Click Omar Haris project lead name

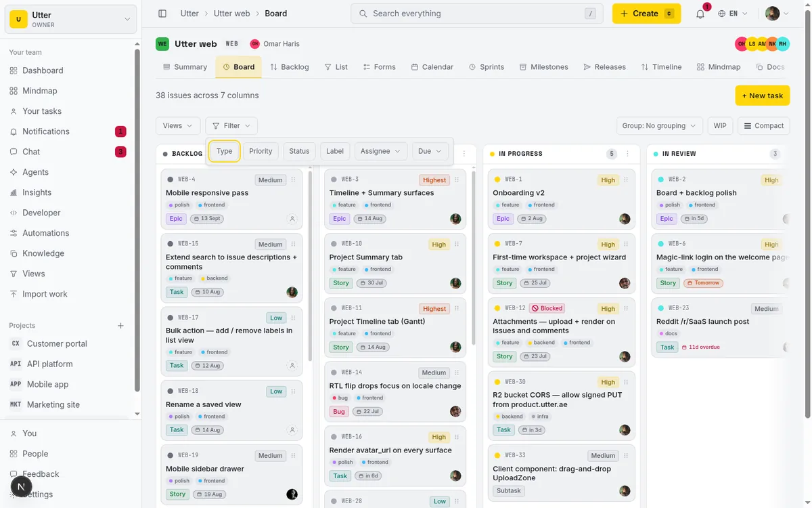click(281, 44)
